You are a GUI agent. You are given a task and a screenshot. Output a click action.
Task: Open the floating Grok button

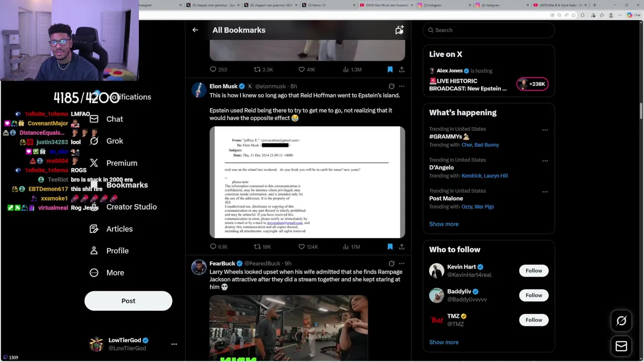click(621, 321)
